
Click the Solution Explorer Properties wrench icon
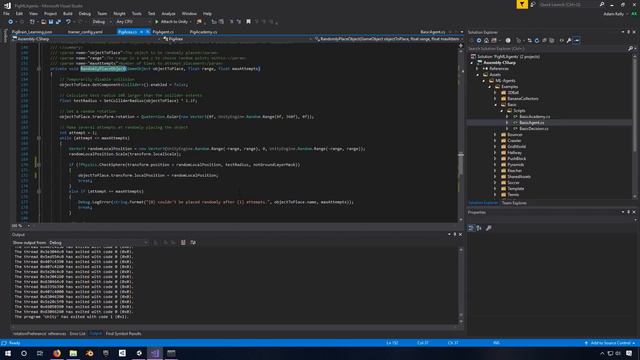coord(569,40)
